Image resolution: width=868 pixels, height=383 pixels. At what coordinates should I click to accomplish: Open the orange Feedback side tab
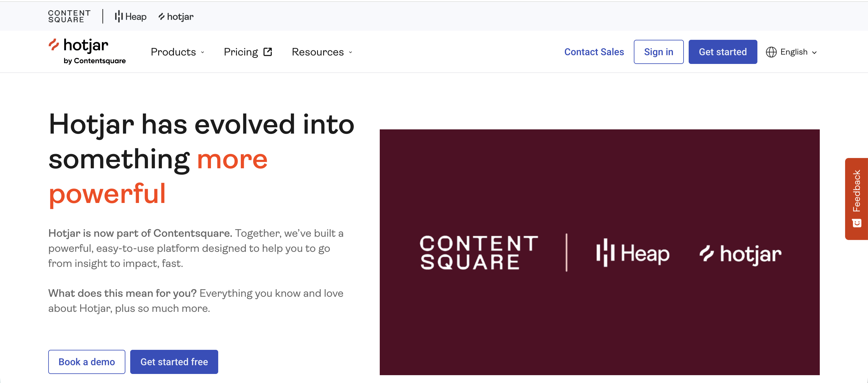(856, 191)
